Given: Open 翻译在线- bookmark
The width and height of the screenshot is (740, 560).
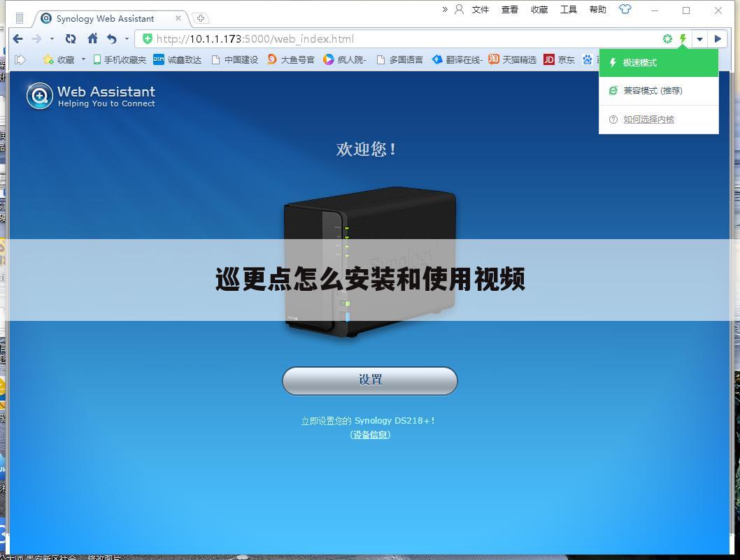Looking at the screenshot, I should 457,59.
